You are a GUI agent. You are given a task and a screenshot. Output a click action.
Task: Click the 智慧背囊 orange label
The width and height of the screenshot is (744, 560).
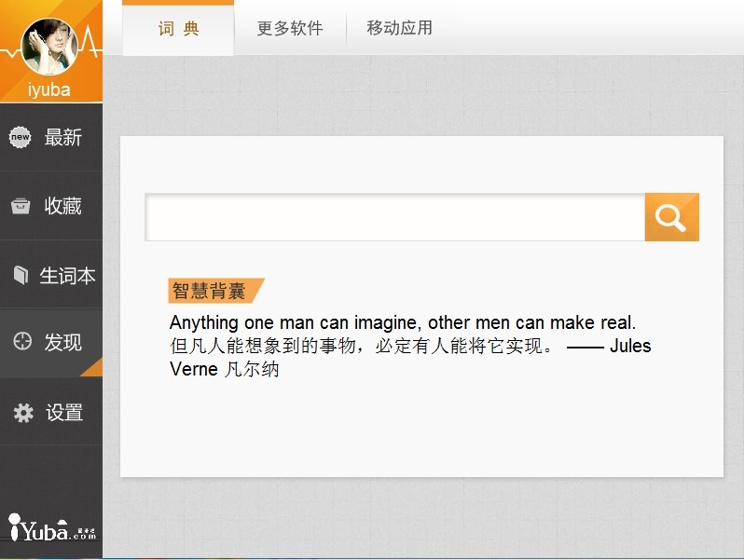(216, 290)
